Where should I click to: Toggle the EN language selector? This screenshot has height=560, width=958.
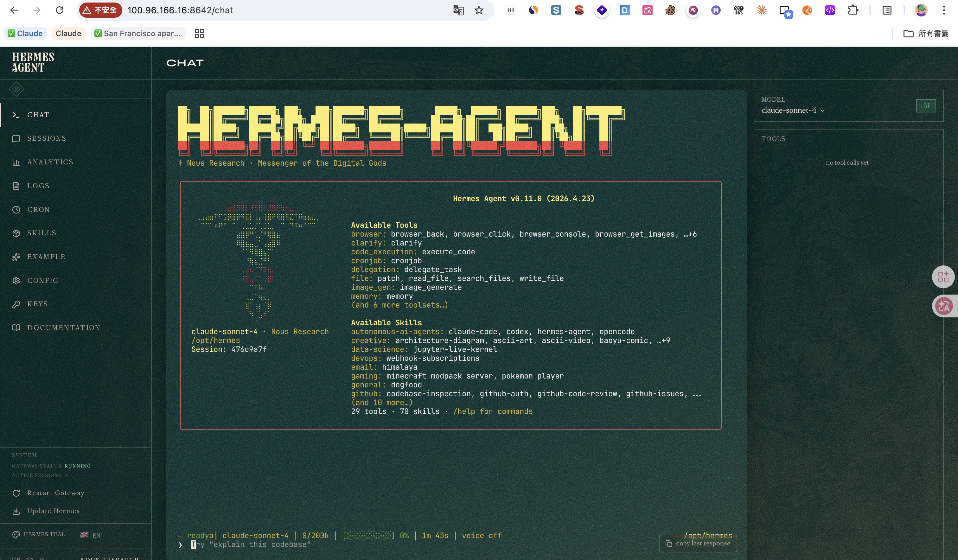[91, 535]
